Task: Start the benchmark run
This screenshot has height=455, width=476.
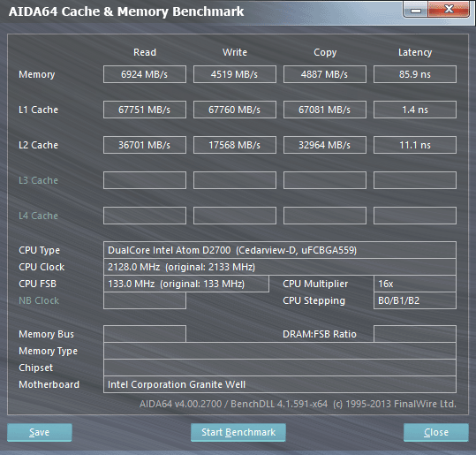Action: click(238, 432)
